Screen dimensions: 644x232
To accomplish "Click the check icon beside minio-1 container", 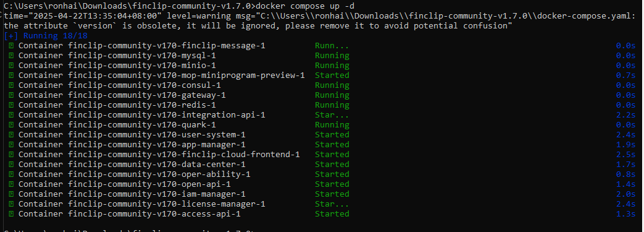I will click(x=11, y=66).
